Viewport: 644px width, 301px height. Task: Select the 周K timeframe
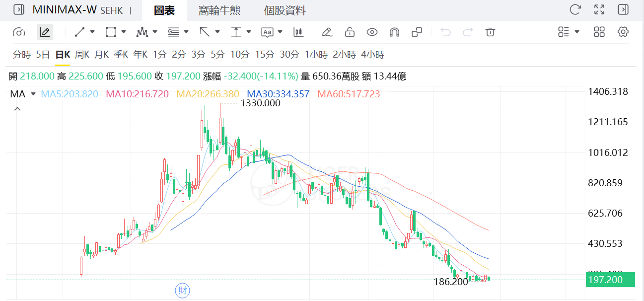point(82,55)
